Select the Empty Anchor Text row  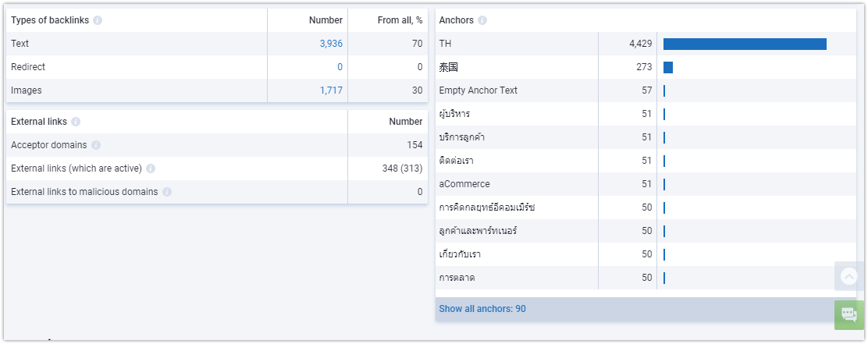[646, 90]
